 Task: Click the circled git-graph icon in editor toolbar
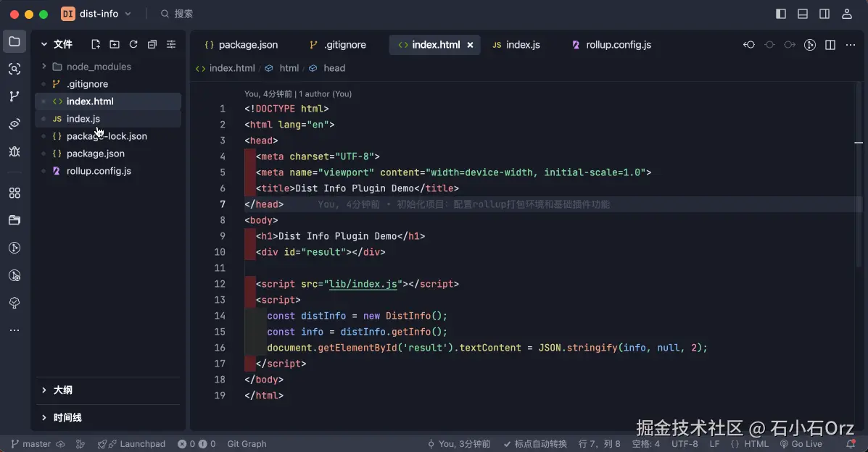point(810,45)
